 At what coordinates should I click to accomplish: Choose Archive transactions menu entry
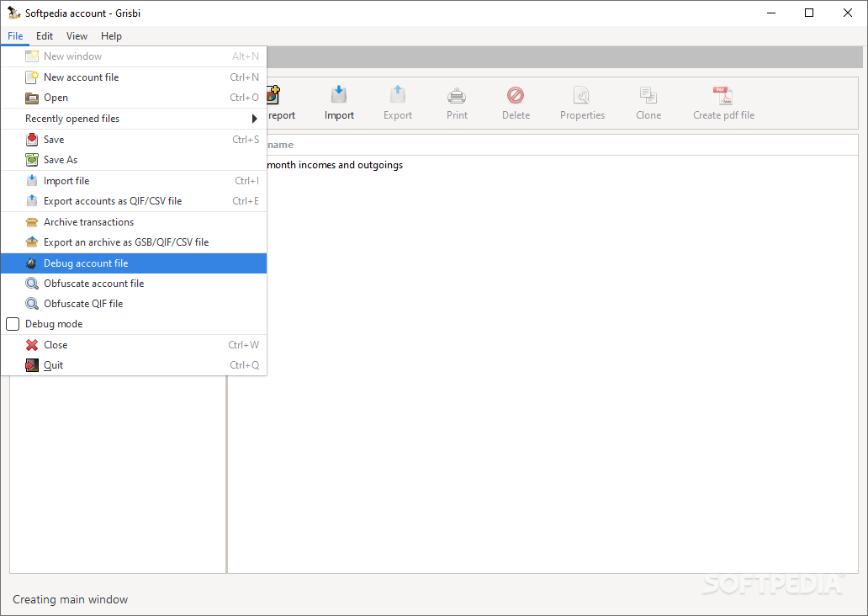coord(134,222)
